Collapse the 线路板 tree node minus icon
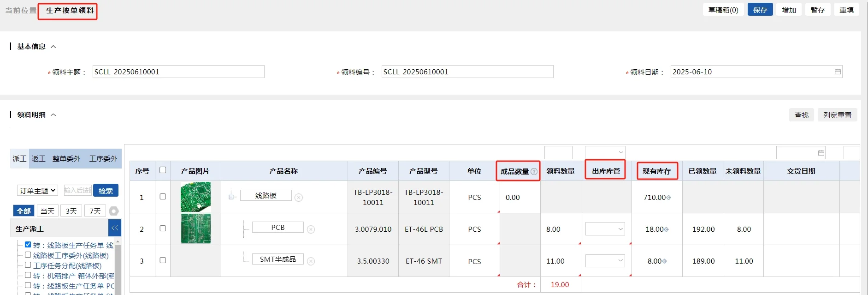The image size is (868, 295). point(231,197)
